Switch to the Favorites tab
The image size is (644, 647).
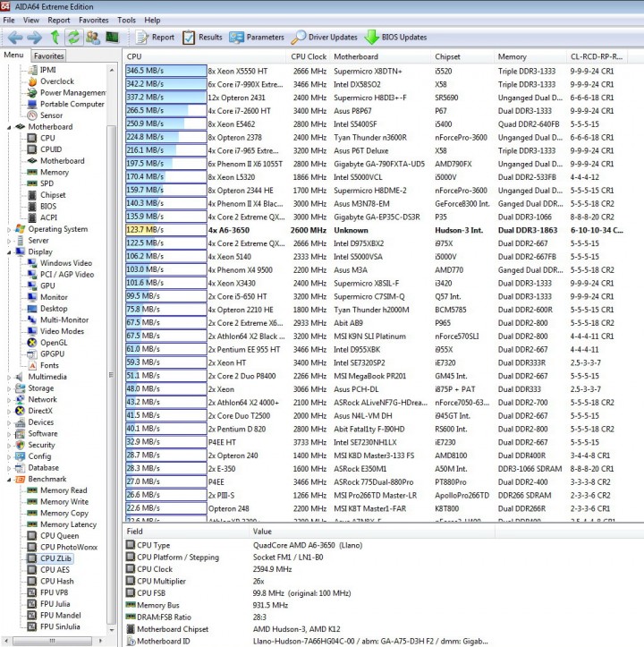pyautogui.click(x=48, y=55)
